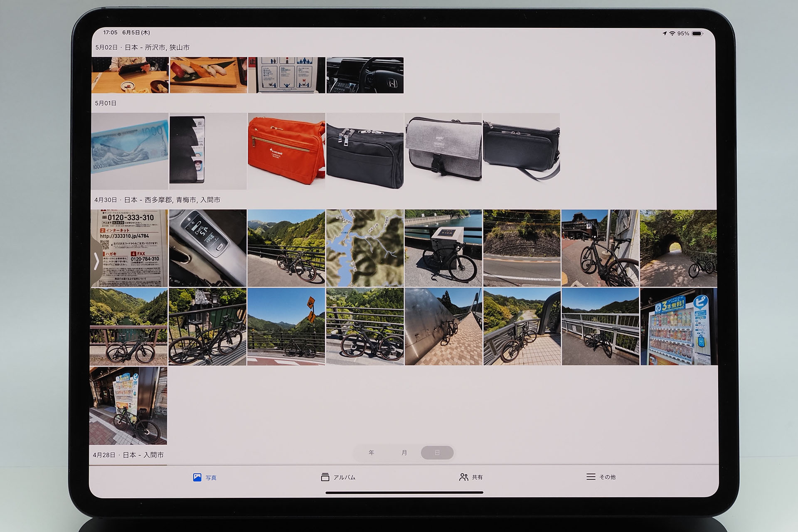Screen dimensions: 798x532
Task: Open the sushi plate photo
Action: (208, 75)
